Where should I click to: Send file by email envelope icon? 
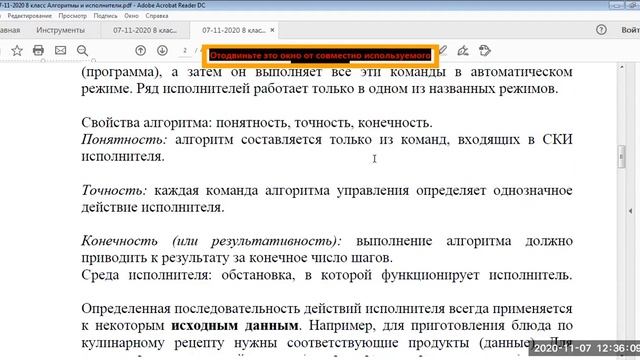[60, 50]
